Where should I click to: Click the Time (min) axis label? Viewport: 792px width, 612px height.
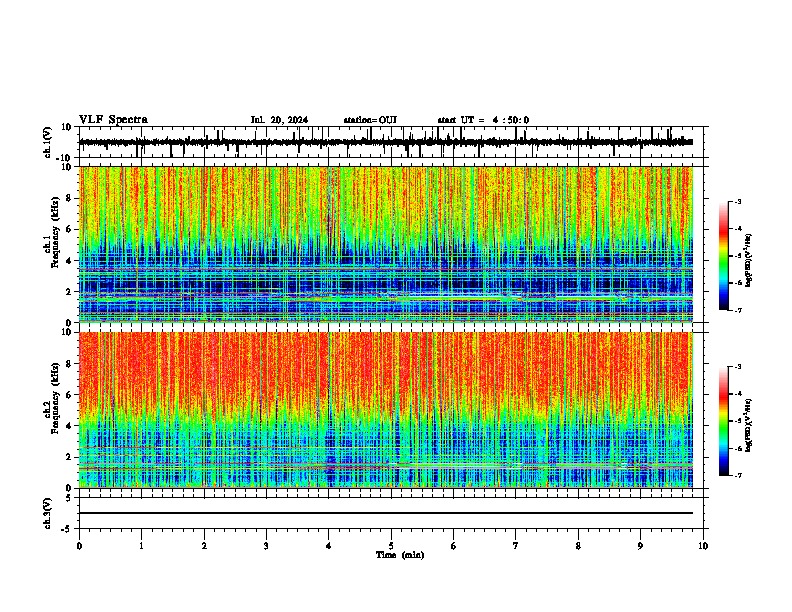[400, 555]
